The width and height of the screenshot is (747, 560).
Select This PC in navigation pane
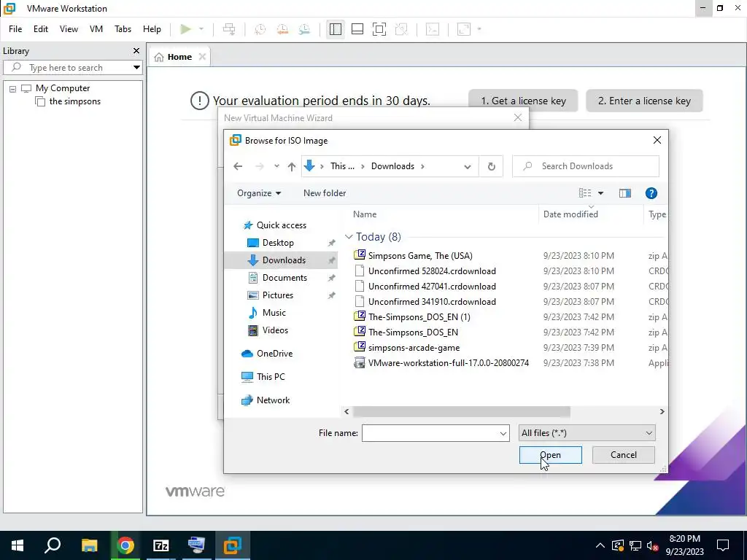tap(271, 377)
